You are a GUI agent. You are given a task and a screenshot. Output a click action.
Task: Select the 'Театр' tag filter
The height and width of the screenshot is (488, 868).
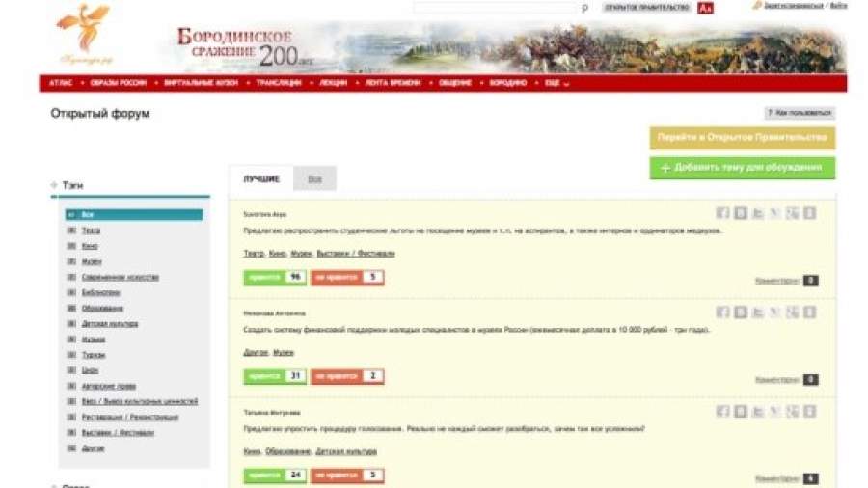pyautogui.click(x=91, y=230)
